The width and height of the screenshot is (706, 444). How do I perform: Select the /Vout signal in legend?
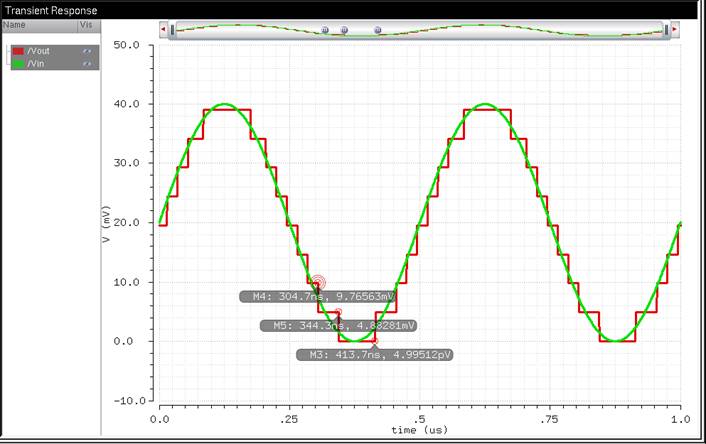pos(41,51)
